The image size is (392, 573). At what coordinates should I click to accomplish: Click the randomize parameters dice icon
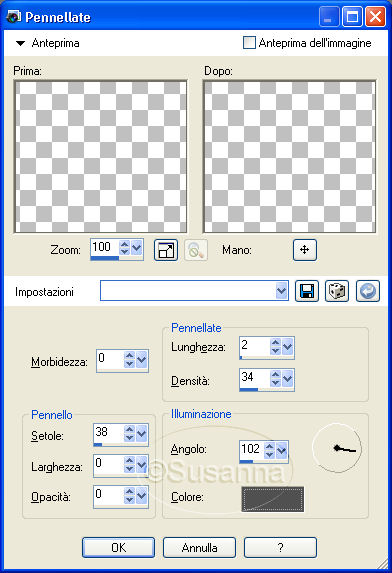337,291
